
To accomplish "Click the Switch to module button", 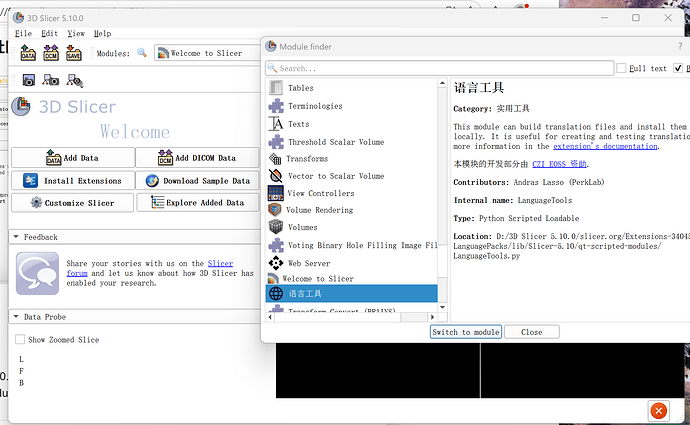I will (466, 332).
